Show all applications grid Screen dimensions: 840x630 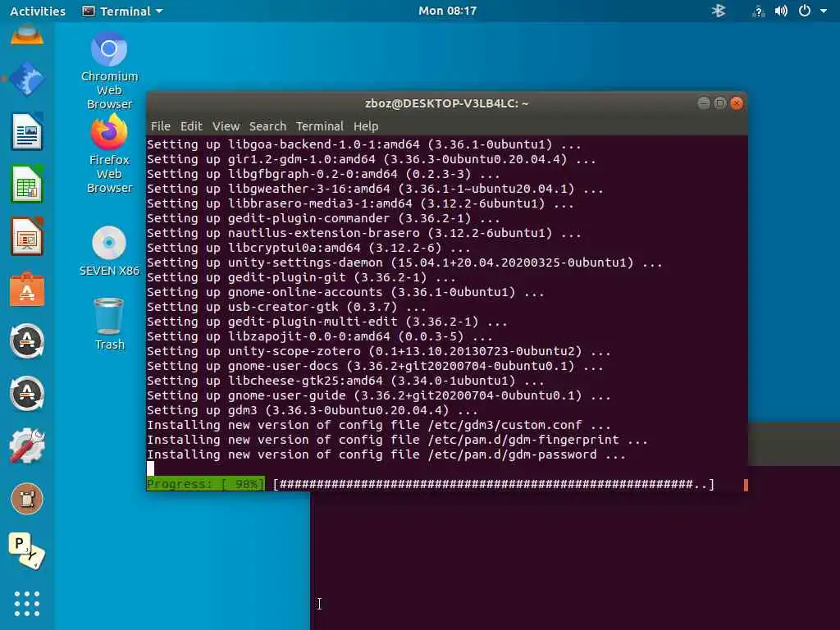[27, 604]
